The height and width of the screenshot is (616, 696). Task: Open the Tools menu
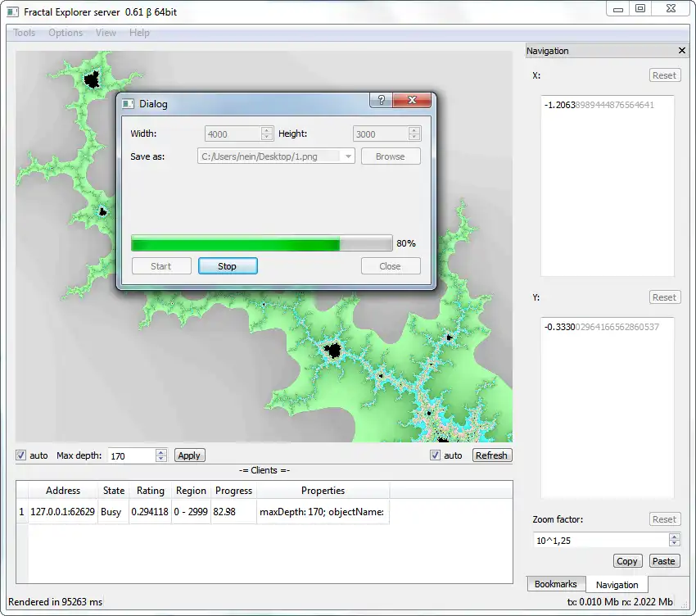pos(24,33)
